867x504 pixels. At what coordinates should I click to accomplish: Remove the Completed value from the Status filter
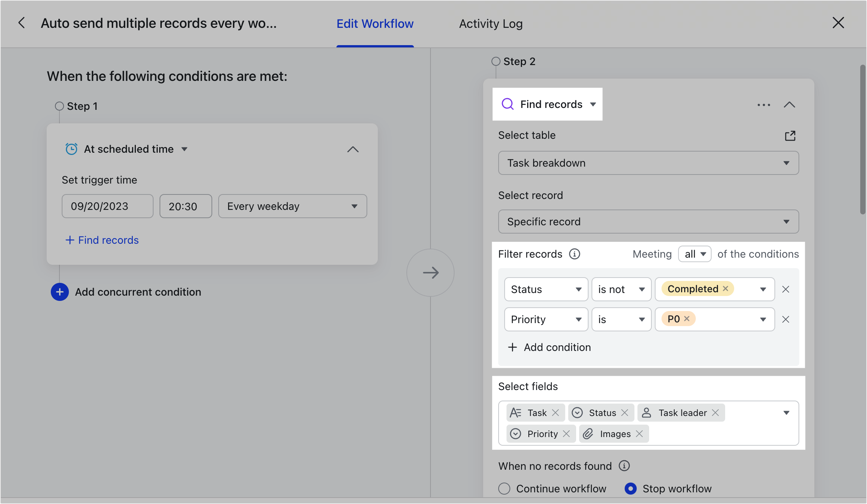726,288
